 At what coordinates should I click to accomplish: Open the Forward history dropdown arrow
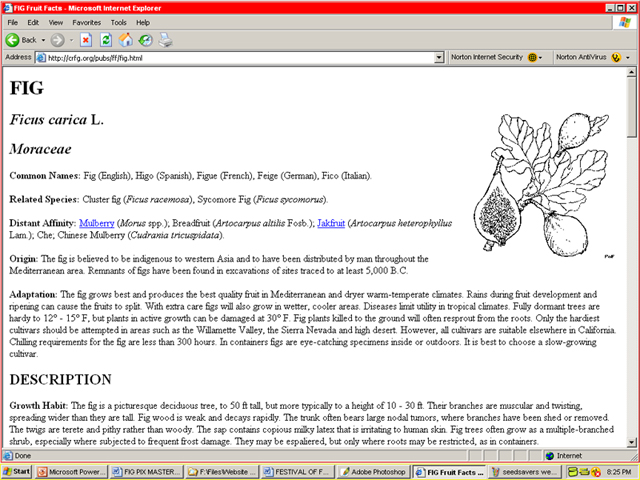71,40
